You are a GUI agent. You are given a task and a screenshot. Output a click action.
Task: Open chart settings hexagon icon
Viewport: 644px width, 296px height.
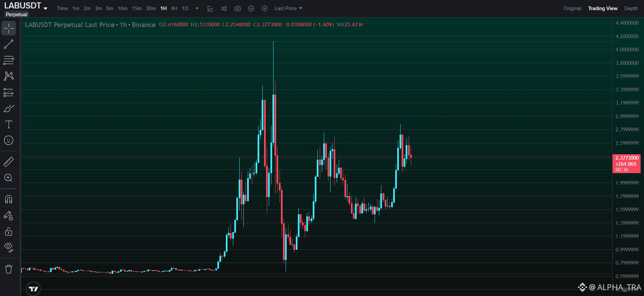click(265, 8)
